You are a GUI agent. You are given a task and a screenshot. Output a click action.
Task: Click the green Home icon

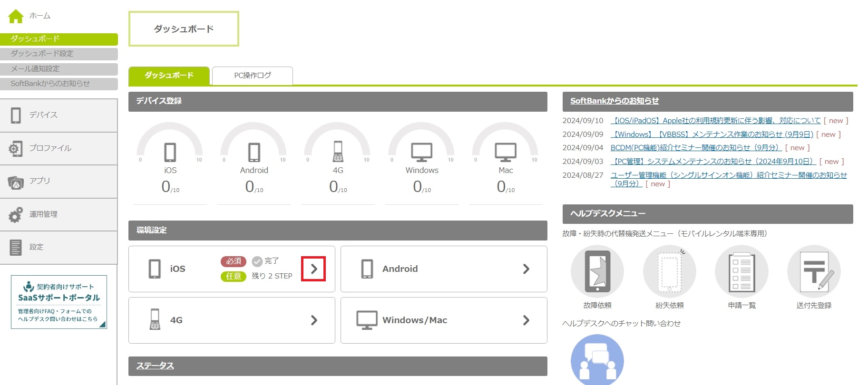tap(16, 16)
